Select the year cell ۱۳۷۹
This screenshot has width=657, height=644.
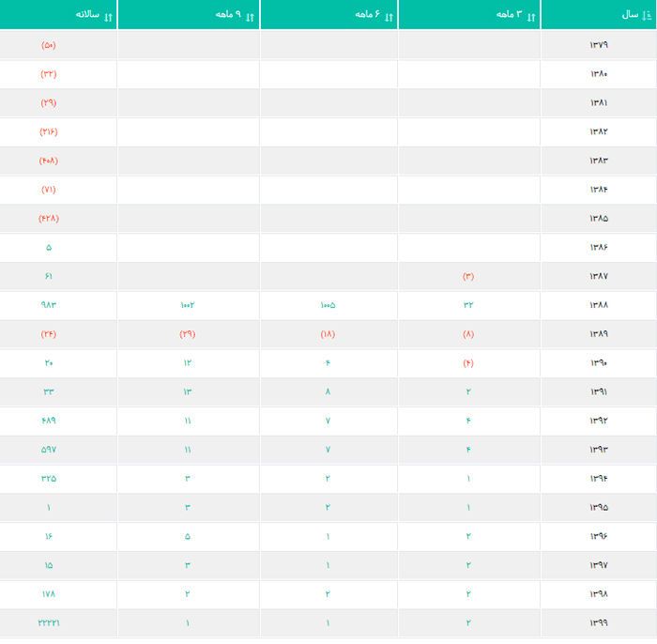[599, 45]
